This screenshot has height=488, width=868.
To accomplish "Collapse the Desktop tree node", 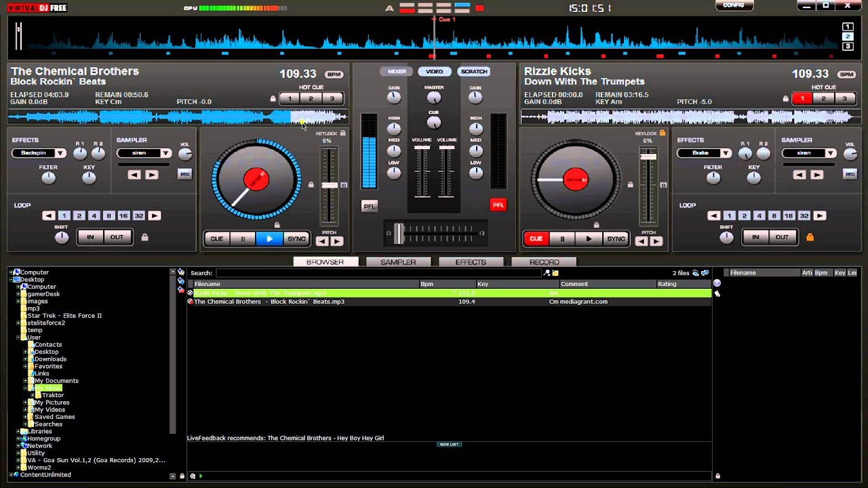I will click(x=12, y=279).
